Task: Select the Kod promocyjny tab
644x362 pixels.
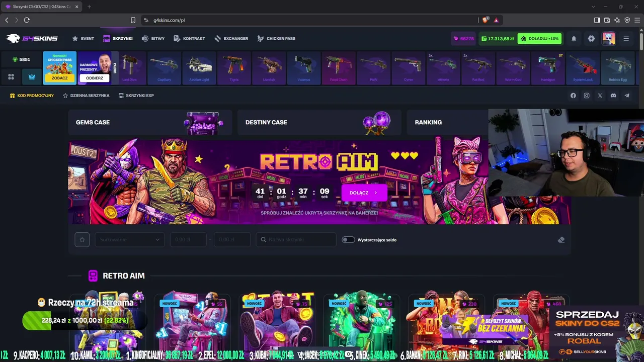Action: (32, 96)
